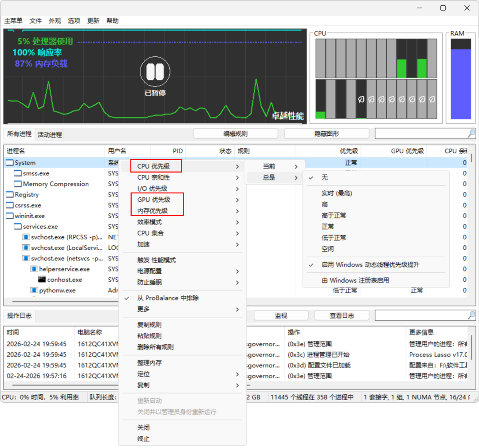Toggle 启用 Windows 动态线程优先级提升
The width and height of the screenshot is (479, 448).
tap(376, 265)
